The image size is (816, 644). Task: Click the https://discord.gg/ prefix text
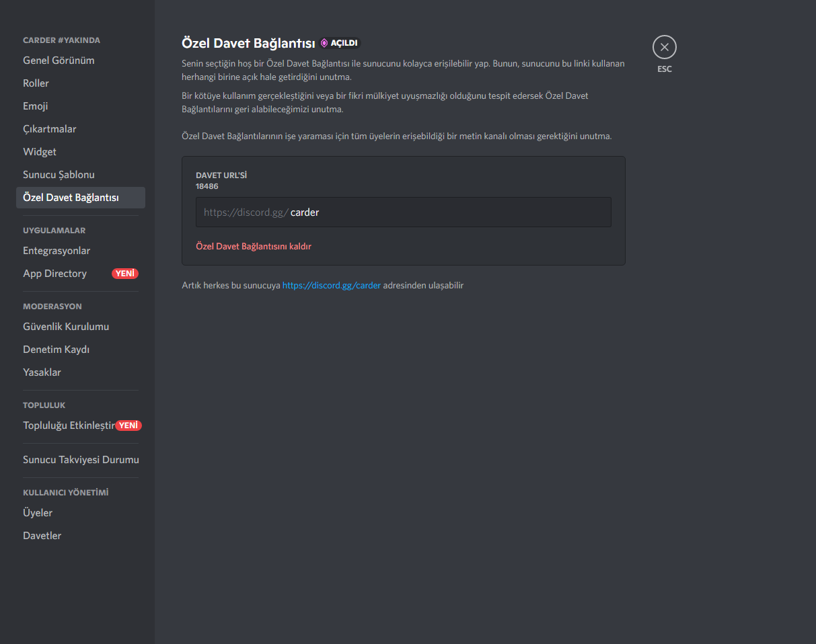[246, 212]
